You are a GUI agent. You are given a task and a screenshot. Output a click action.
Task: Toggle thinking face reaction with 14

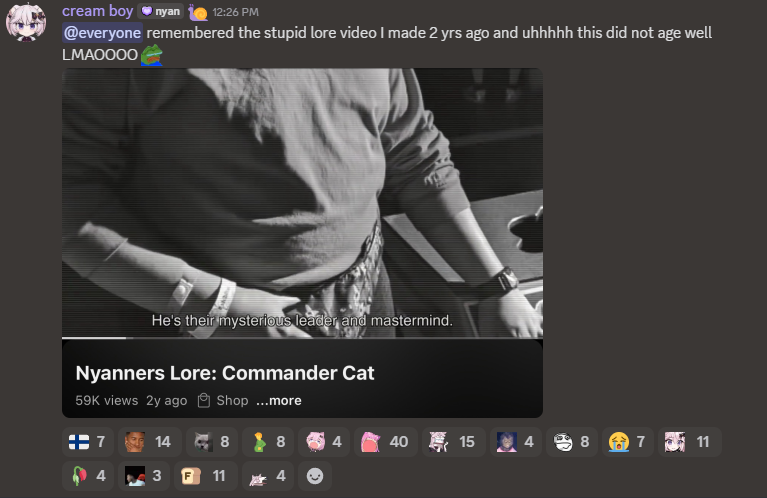[x=150, y=442]
